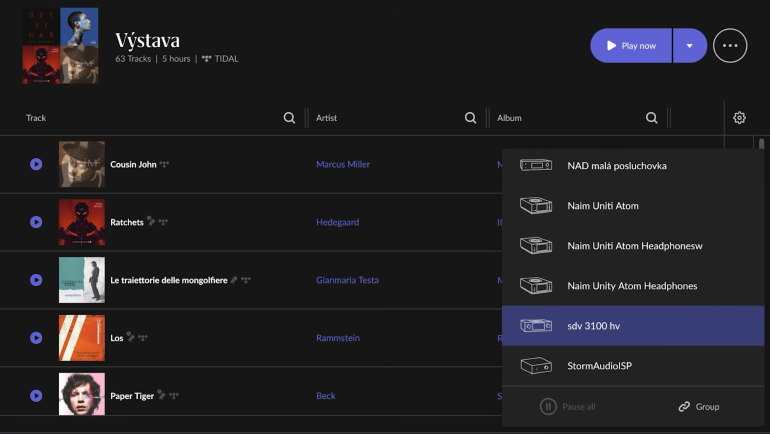Play the Cousin John track
Viewport: 770px width, 434px height.
(x=36, y=164)
